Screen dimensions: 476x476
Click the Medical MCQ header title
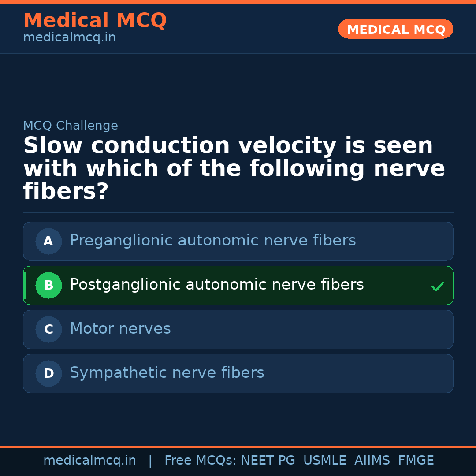coord(95,21)
